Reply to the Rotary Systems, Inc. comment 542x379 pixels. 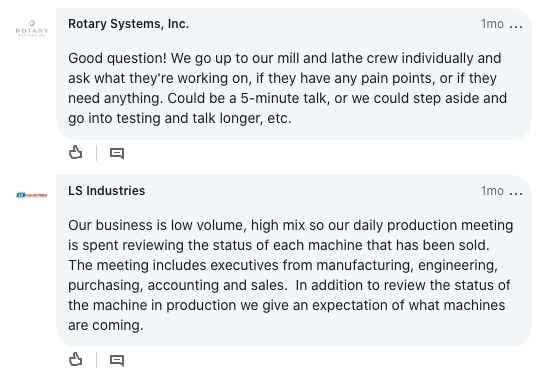[x=117, y=153]
